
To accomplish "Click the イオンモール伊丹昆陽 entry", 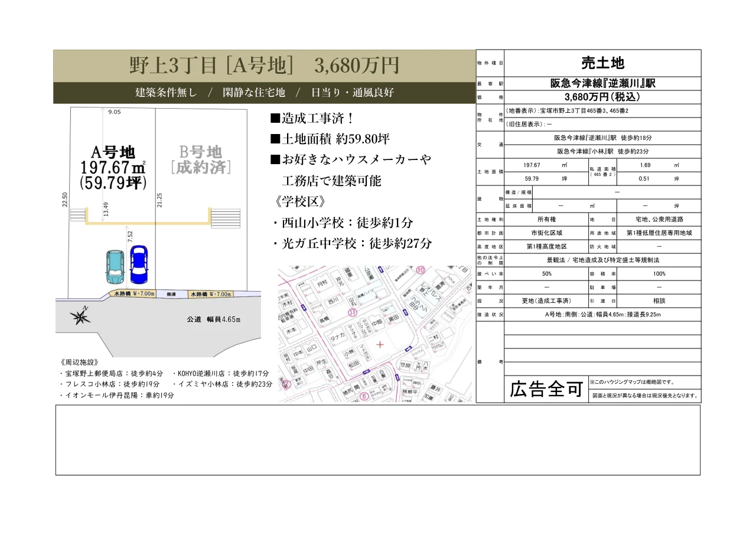I will pos(116,396).
